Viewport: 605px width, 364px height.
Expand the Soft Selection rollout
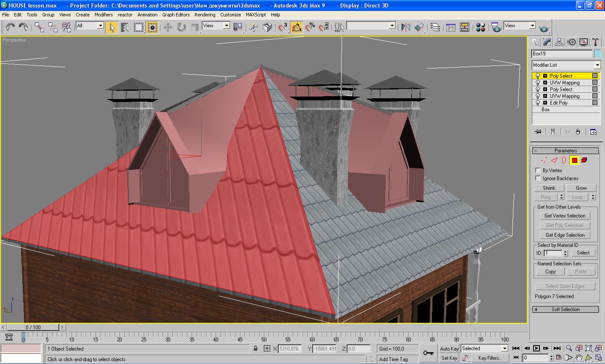(566, 309)
